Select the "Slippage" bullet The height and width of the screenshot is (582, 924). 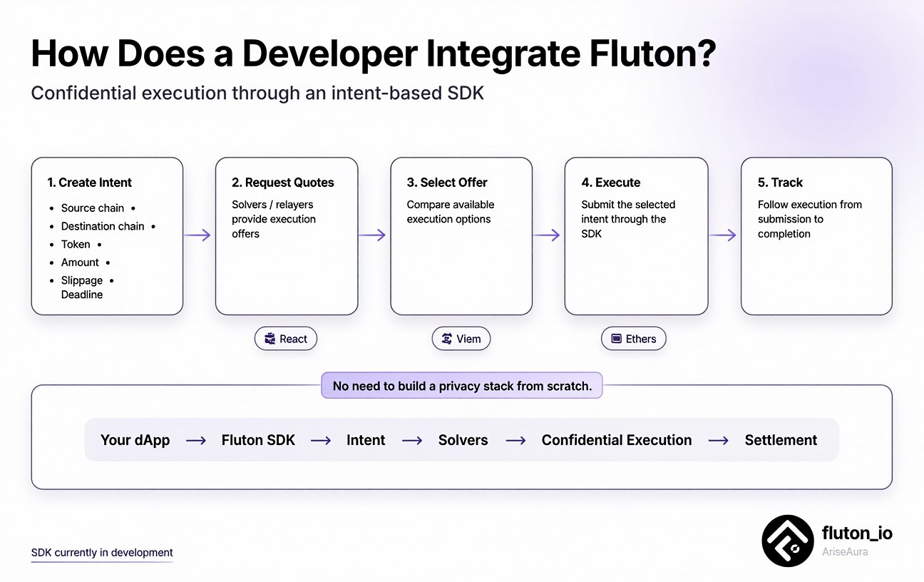coord(82,280)
